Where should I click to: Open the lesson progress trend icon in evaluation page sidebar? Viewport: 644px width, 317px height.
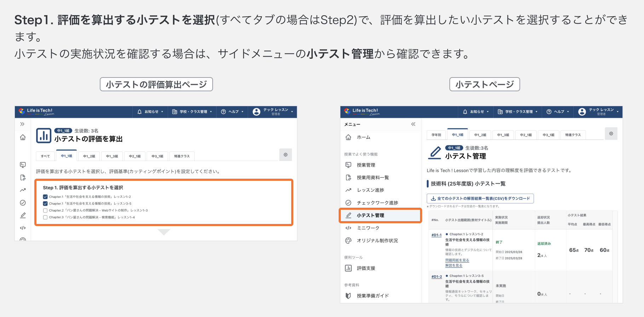click(x=23, y=190)
